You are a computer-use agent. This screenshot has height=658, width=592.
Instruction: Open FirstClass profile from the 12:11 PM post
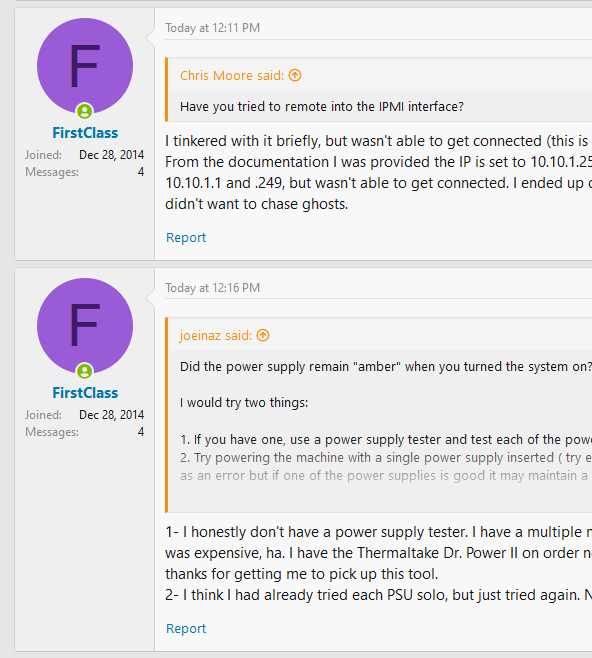(85, 133)
